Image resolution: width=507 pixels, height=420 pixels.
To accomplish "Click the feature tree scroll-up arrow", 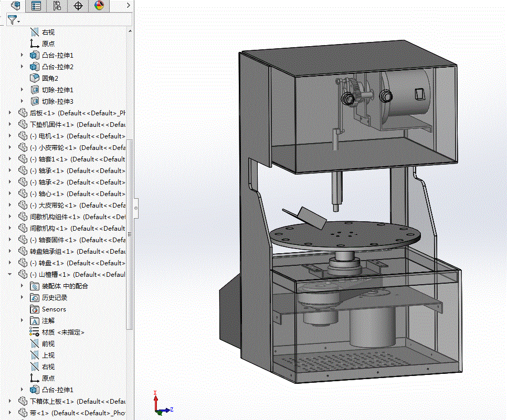I will 130,31.
